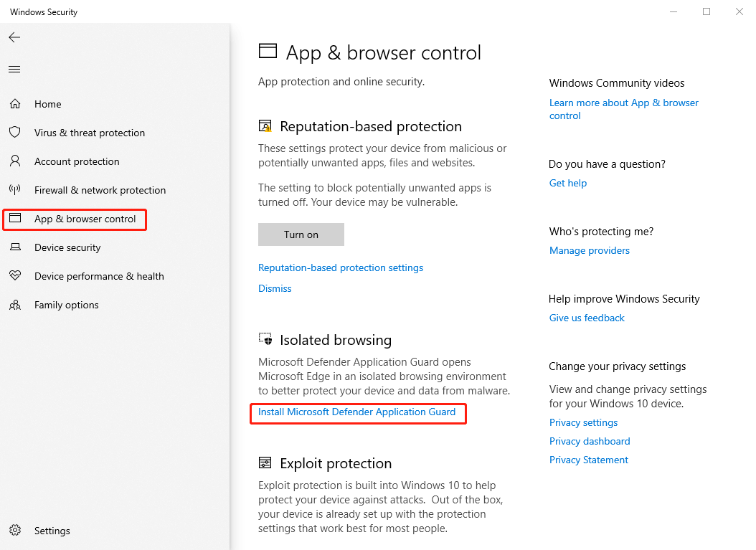
Task: Click Manage providers link
Action: (x=590, y=250)
